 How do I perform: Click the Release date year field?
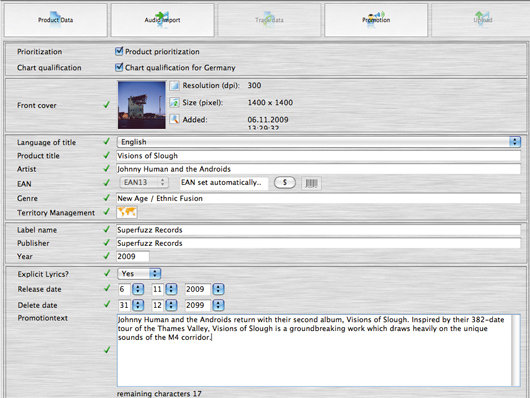[x=198, y=289]
